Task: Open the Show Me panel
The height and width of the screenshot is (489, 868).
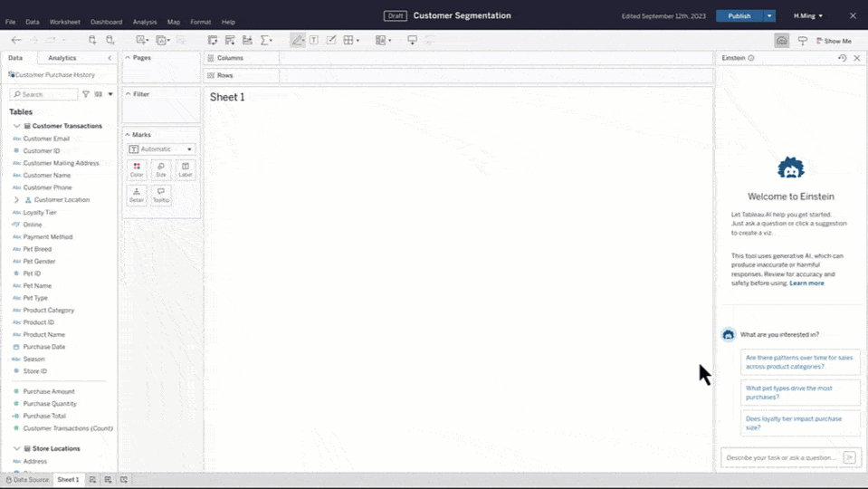Action: tap(834, 41)
